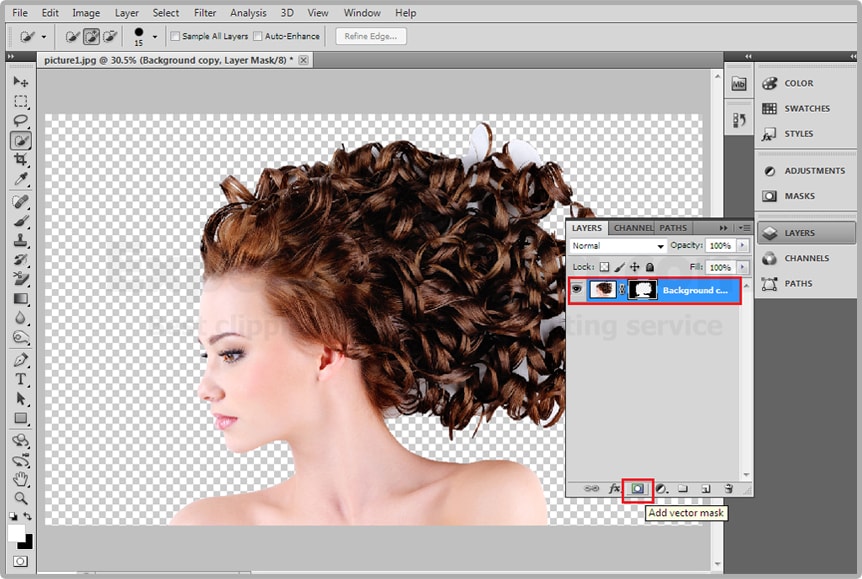Image resolution: width=862 pixels, height=579 pixels.
Task: Select the Hand tool
Action: pos(21,478)
